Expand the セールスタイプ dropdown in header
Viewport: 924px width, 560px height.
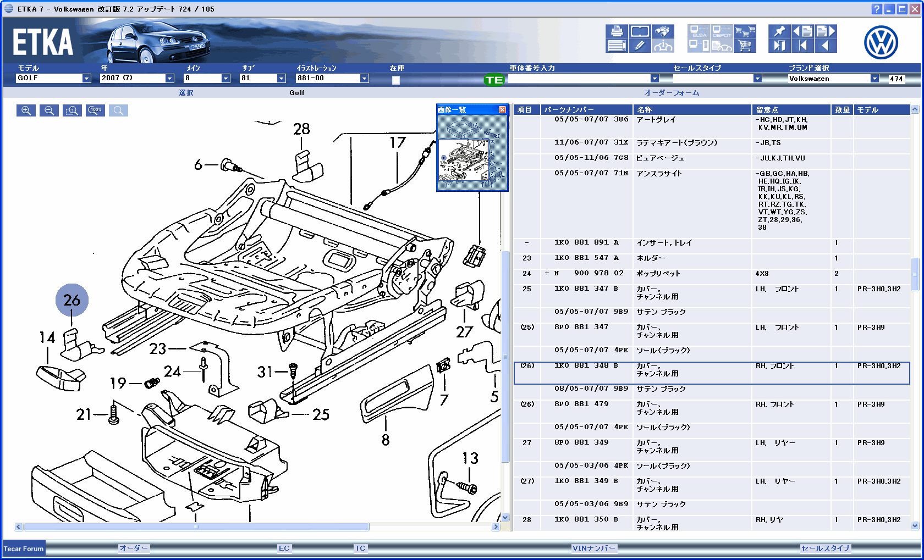[x=757, y=79]
